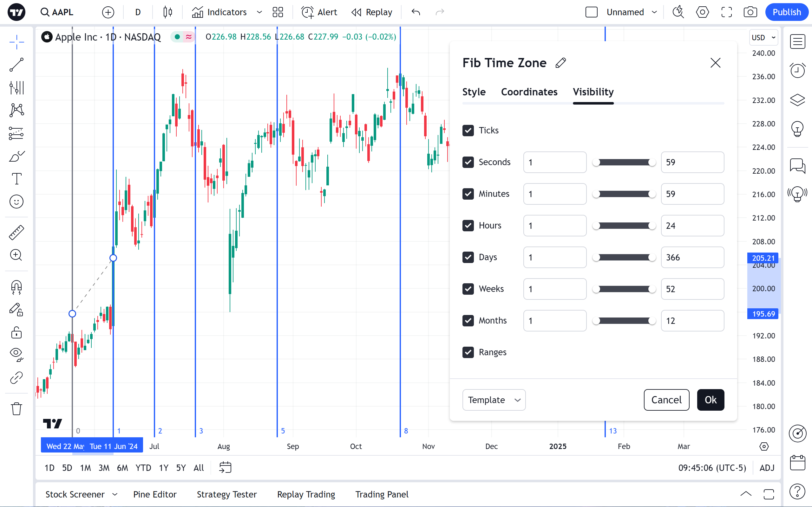The height and width of the screenshot is (507, 812).
Task: Uncheck the Ticks checkbox
Action: 468,131
